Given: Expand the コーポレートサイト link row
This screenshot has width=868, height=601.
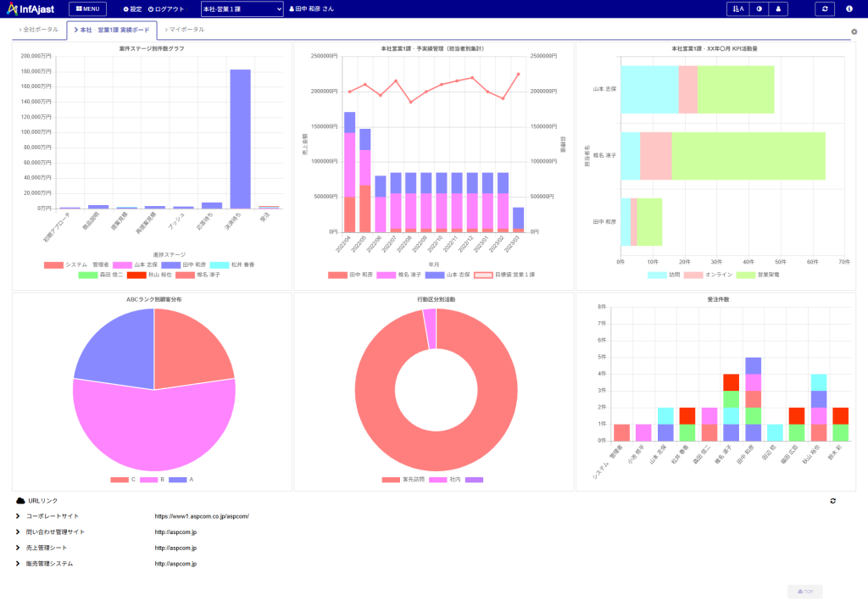Looking at the screenshot, I should pyautogui.click(x=18, y=515).
